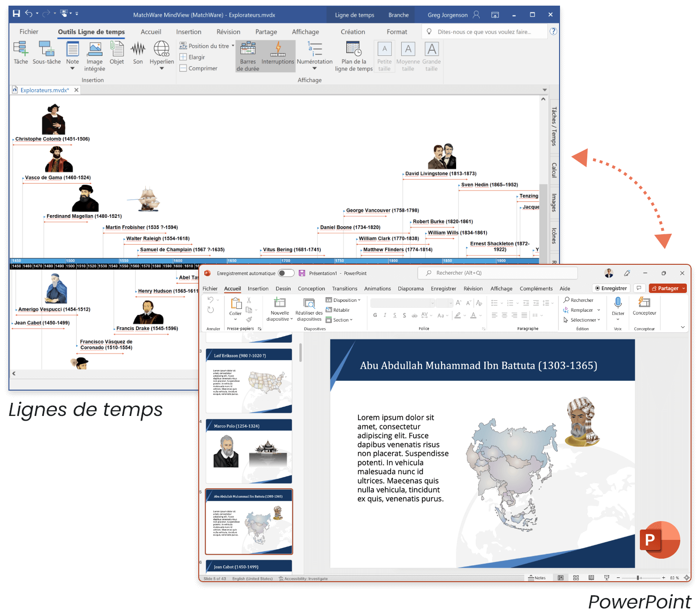Viewport: 700px width, 615px height.
Task: Click Accessibility: Investigate in PowerPoint status bar
Action: 303,578
